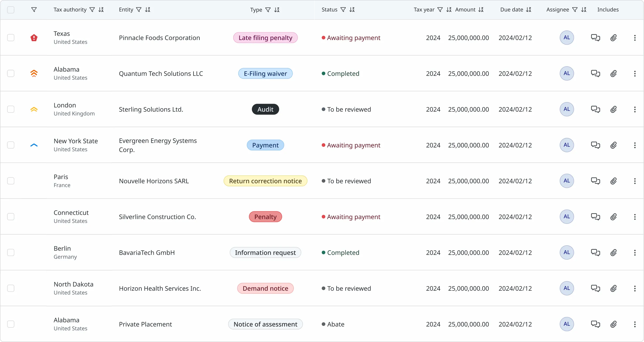Screen dimensions: 644x342
Task: Click the critical priority icon on Texas row
Action: tap(34, 38)
